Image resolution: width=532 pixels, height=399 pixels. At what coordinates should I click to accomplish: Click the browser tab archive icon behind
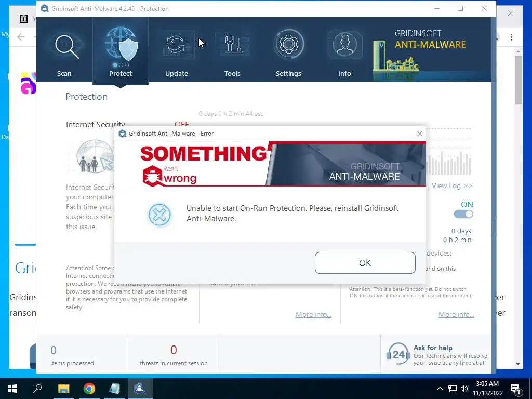(x=24, y=18)
